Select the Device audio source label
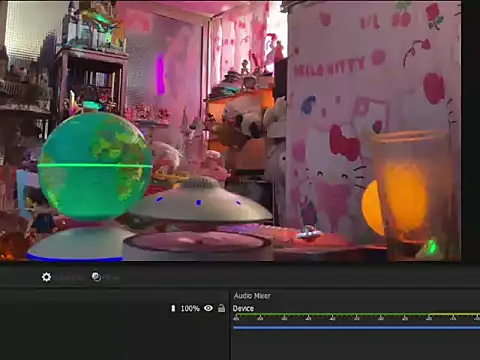The image size is (480, 360). point(243,308)
